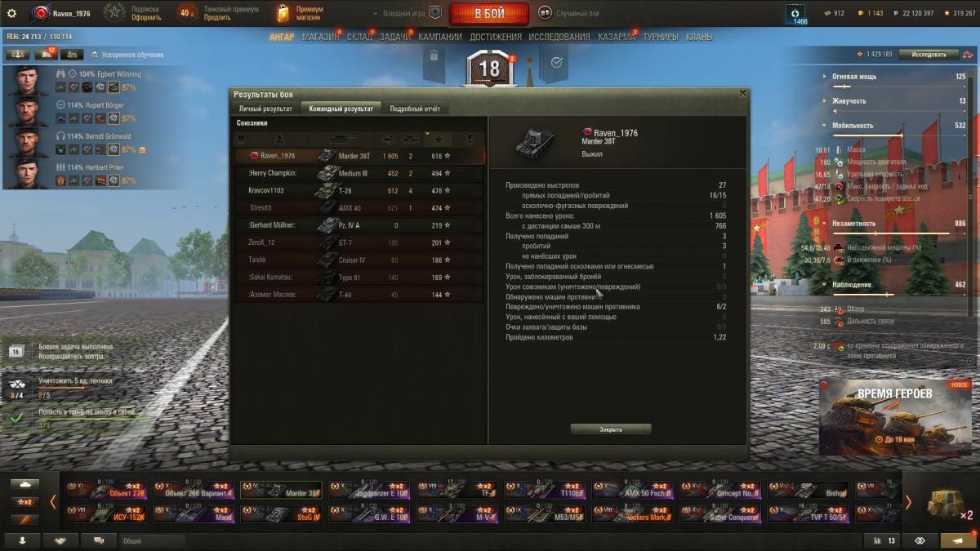Screen dimensions: 980x551
Task: Expand Живучесть parameter section
Action: point(824,101)
